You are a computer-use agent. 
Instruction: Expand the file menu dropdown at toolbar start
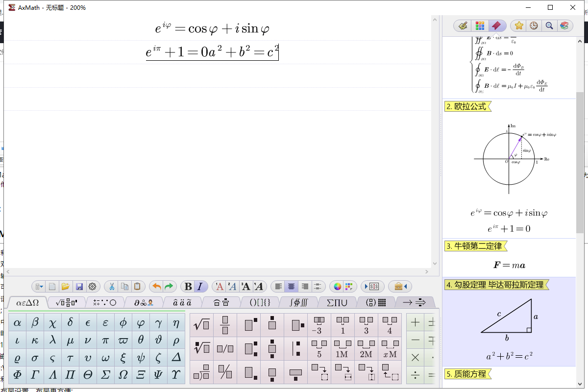[x=39, y=286]
